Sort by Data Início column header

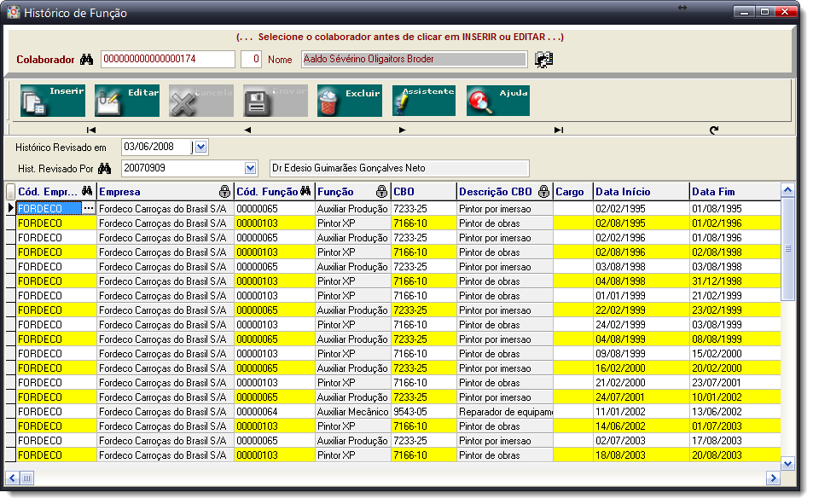[x=642, y=191]
